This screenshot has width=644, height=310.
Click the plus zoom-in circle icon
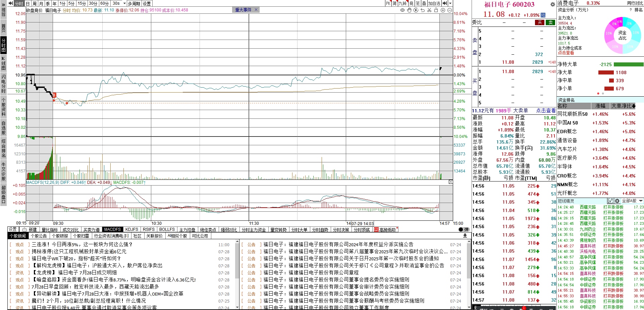[x=443, y=10]
